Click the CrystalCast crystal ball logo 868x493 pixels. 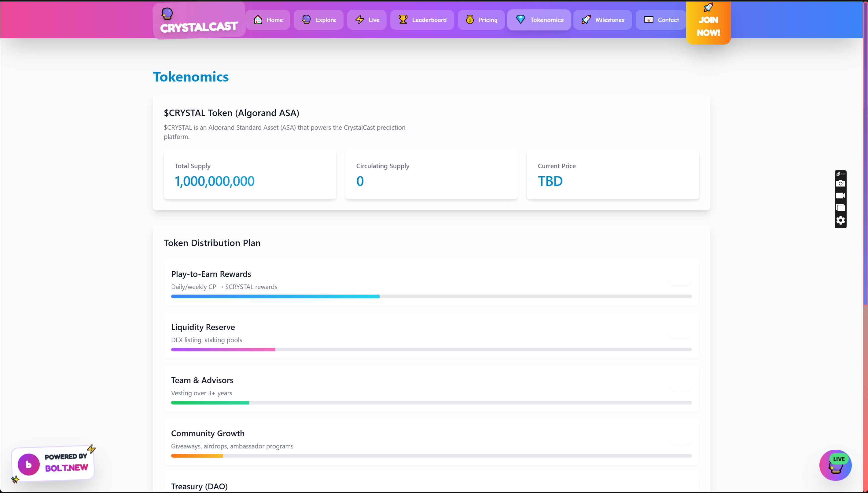(167, 13)
